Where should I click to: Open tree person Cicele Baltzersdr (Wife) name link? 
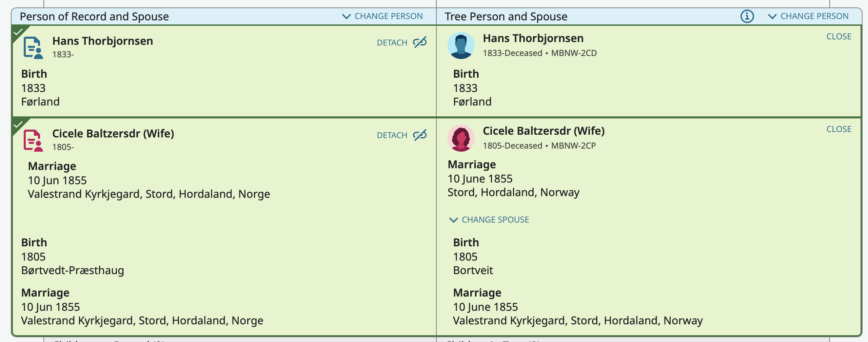pyautogui.click(x=543, y=131)
